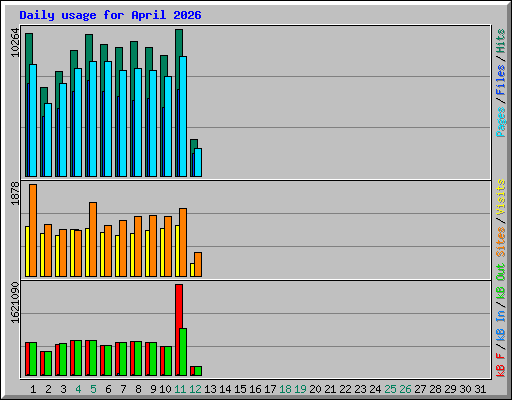Select day 27 label on x-axis
Screen dimensions: 512x400
tap(420, 389)
